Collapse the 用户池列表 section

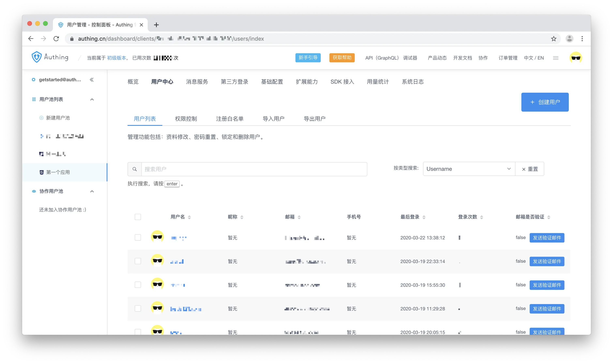[x=92, y=99]
